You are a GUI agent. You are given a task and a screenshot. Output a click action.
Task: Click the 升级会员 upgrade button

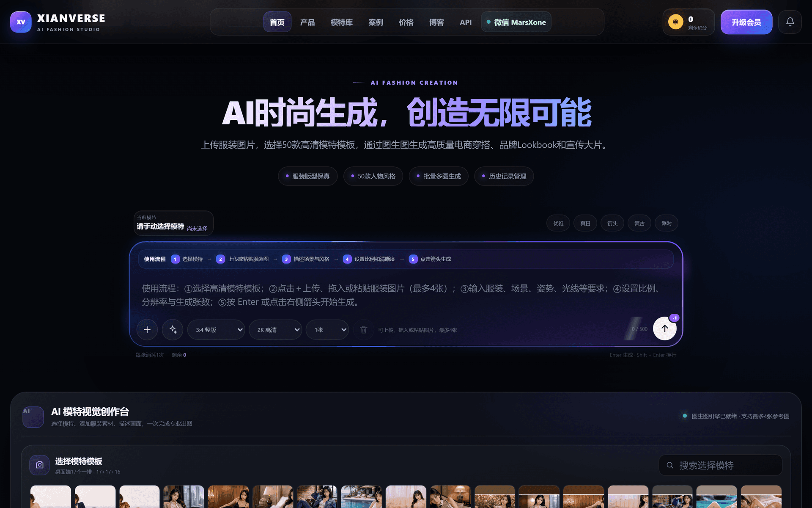[746, 22]
